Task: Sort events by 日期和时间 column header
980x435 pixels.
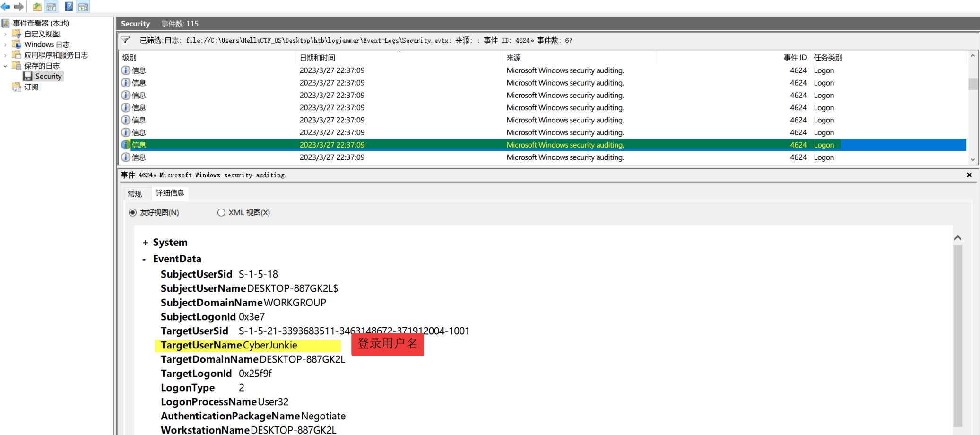Action: (x=318, y=58)
